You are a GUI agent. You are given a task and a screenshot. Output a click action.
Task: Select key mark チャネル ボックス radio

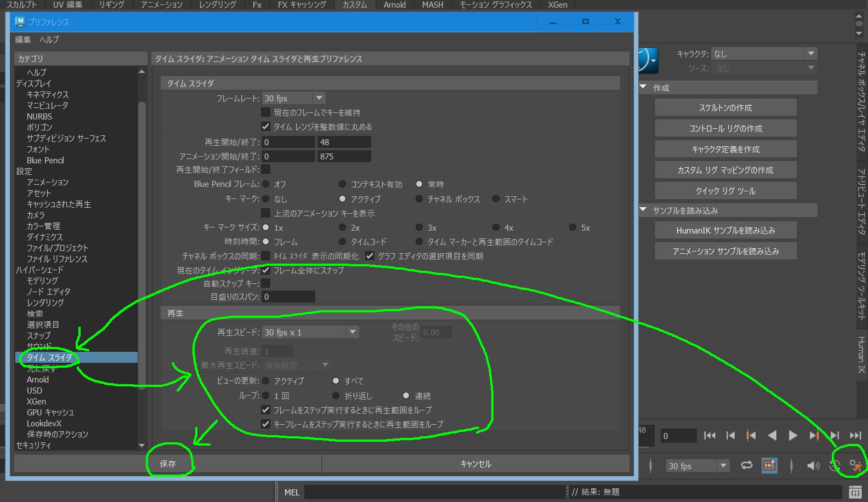[419, 199]
